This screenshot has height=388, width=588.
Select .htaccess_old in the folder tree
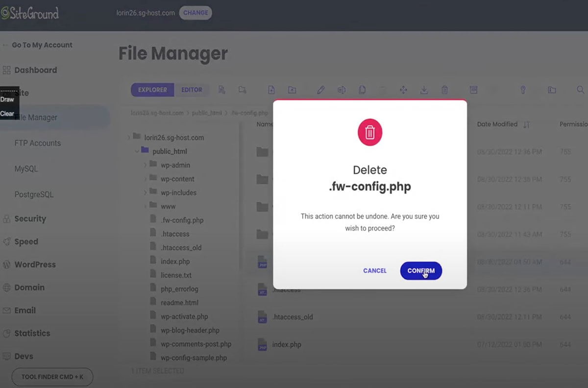click(181, 248)
